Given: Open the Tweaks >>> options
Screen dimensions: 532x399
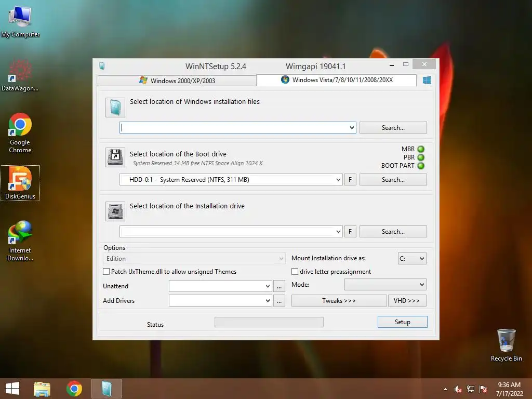Looking at the screenshot, I should point(339,301).
